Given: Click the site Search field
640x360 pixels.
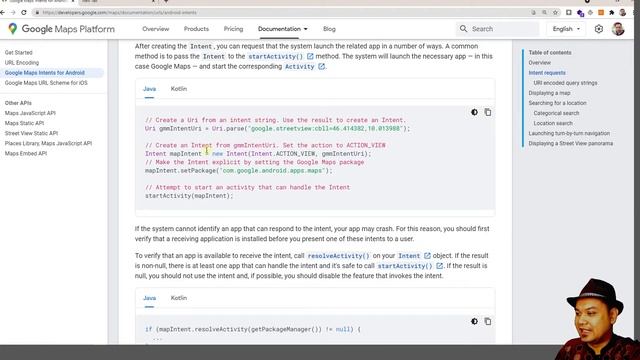Looking at the screenshot, I should [497, 29].
